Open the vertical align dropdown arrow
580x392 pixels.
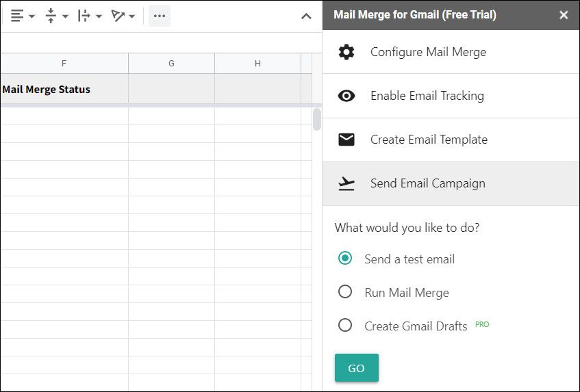65,16
